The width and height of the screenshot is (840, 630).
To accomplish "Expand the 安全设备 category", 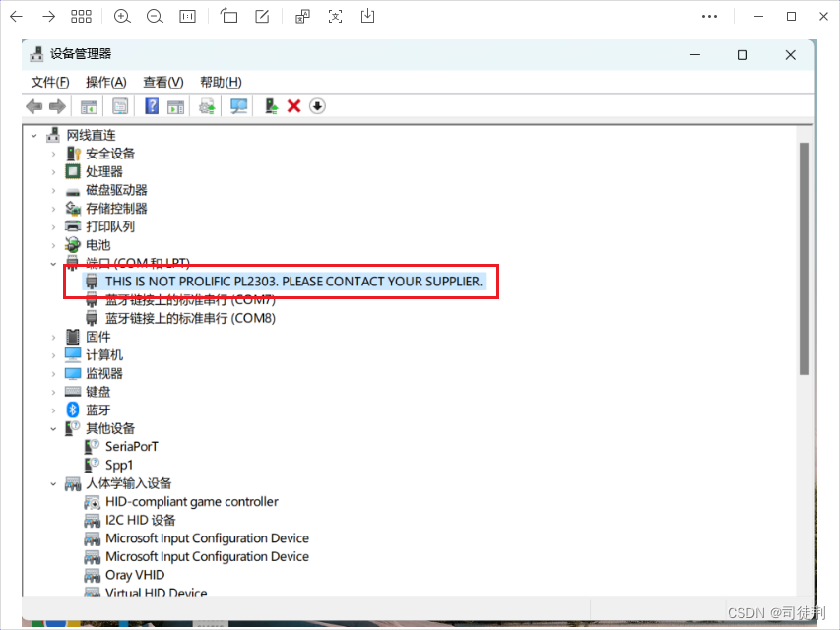I will pos(53,154).
